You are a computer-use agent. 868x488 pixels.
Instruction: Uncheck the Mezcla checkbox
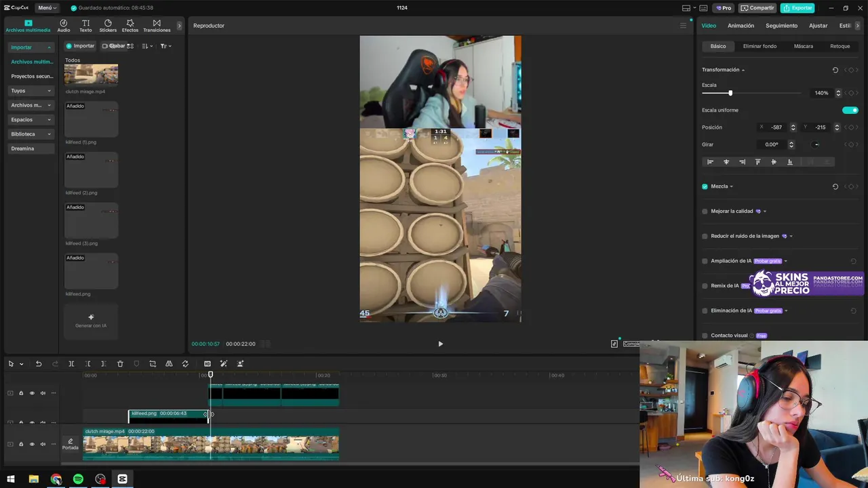pos(705,186)
